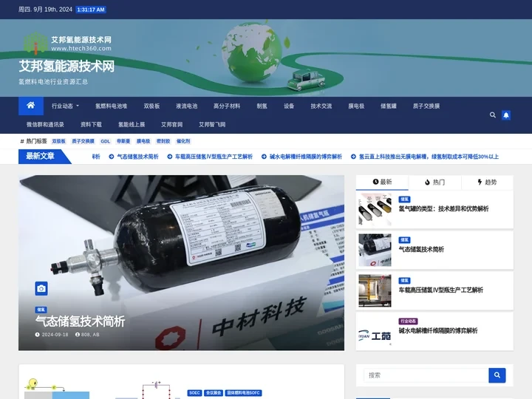Select the 密封胶 hot tag
532x399 pixels.
point(163,141)
